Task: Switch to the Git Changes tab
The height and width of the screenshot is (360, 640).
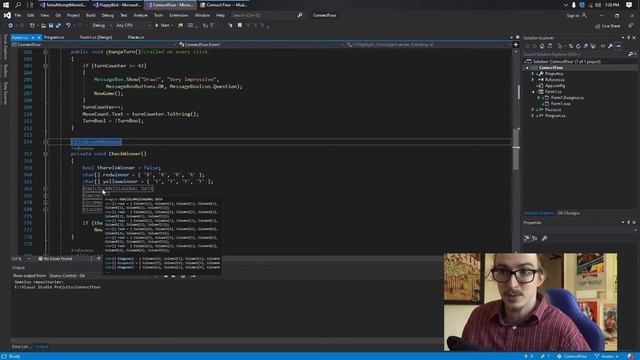Action: [568, 213]
